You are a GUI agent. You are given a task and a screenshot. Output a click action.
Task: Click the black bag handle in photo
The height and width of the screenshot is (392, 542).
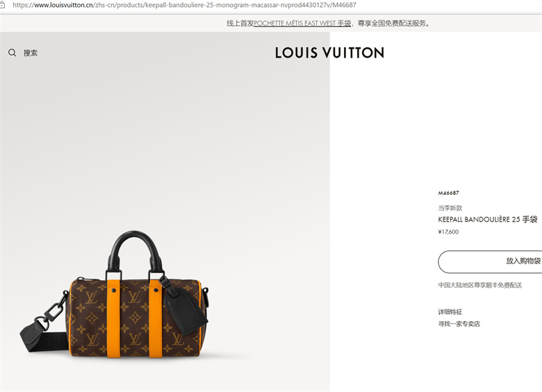(x=135, y=252)
